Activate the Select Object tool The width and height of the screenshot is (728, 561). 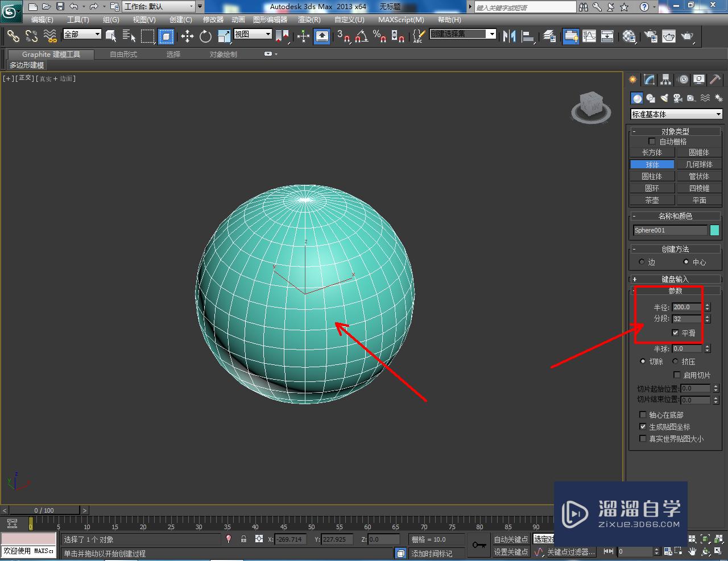111,36
